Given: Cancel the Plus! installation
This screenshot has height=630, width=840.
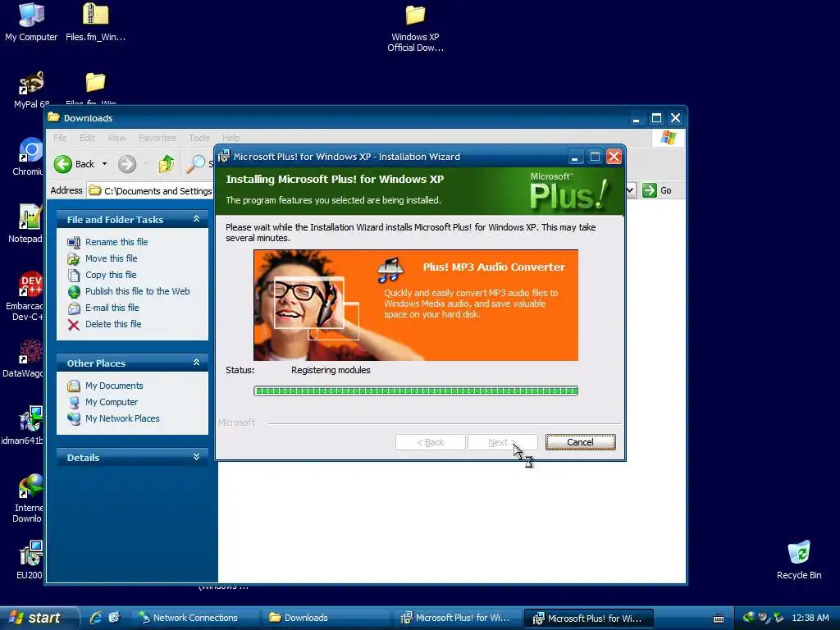Looking at the screenshot, I should click(x=580, y=442).
